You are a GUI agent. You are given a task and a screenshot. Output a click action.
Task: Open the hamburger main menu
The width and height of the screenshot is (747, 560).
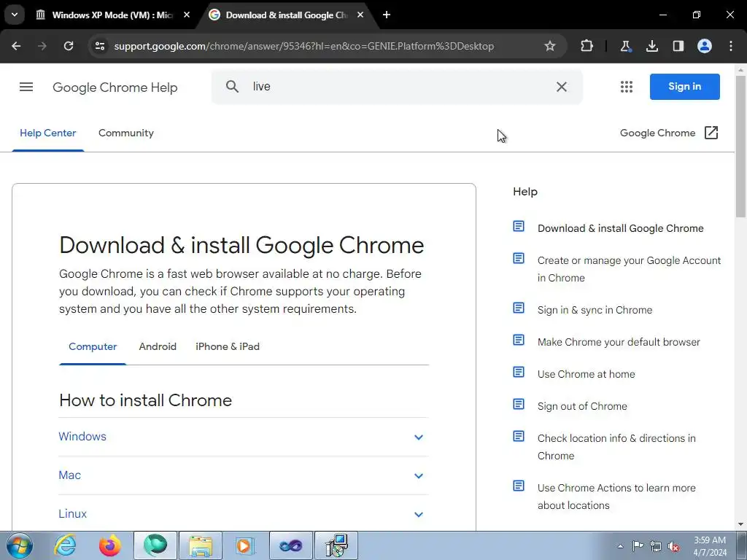[26, 87]
